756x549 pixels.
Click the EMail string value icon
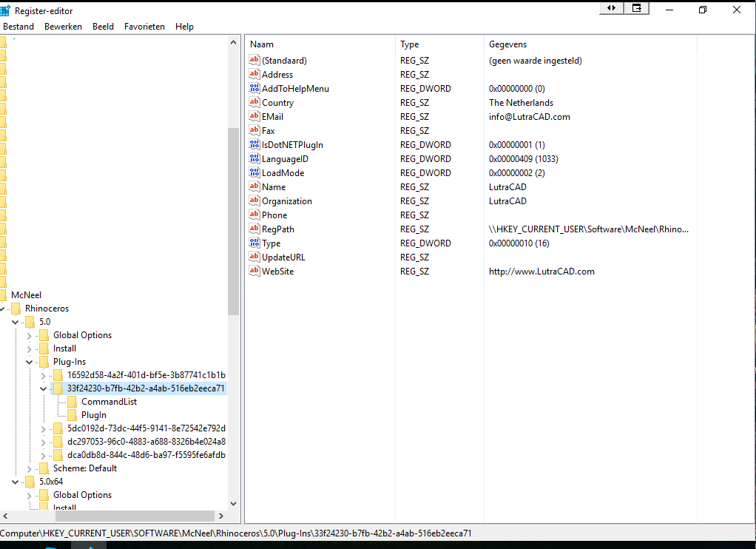(x=254, y=115)
